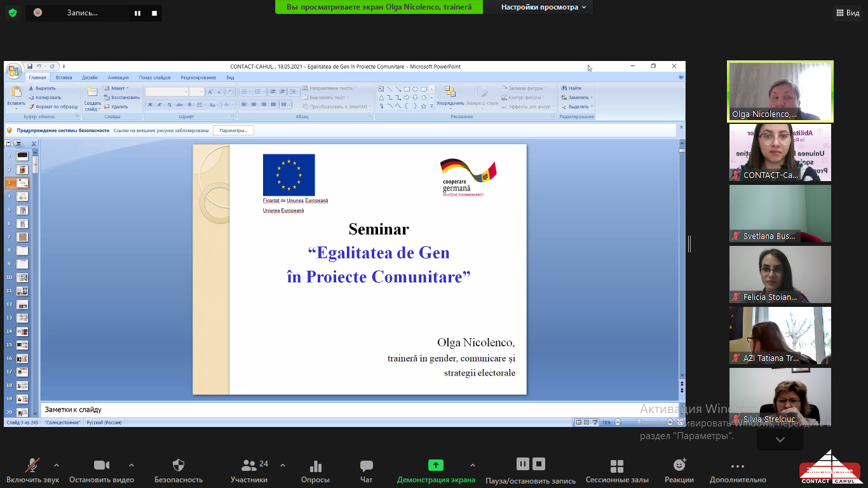Screen dimensions: 868x488
Task: Open the More (Дополнительно) options
Action: click(737, 471)
